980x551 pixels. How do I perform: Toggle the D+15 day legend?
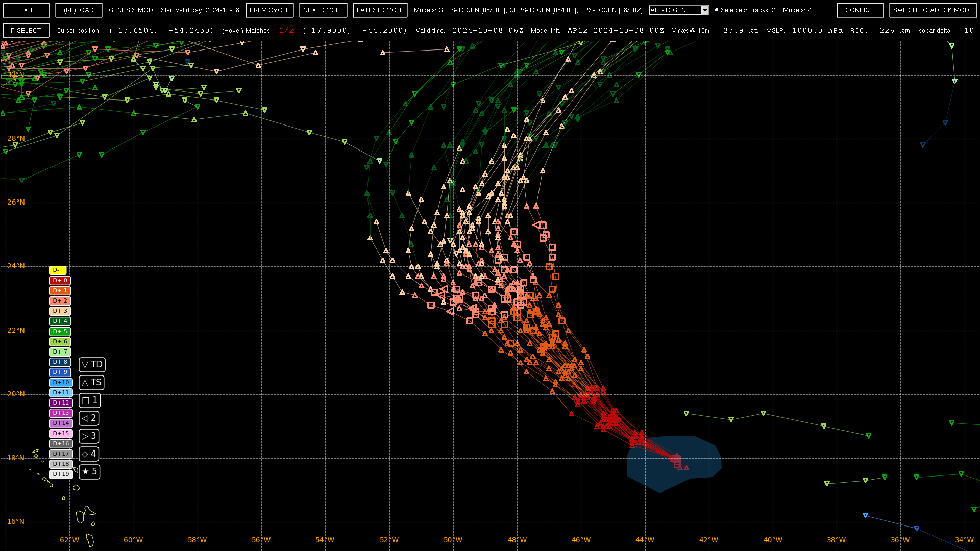[61, 434]
